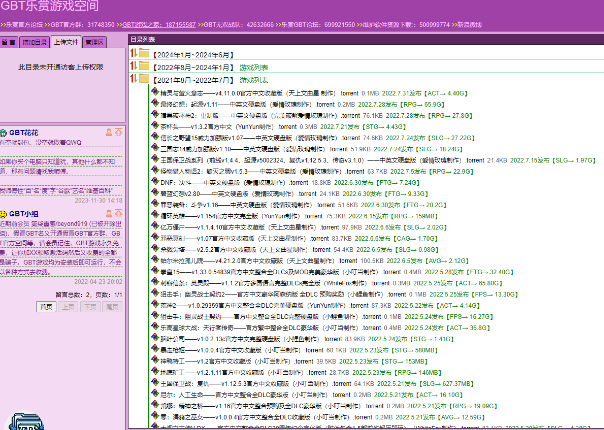Open the 游戏列表 link beside 2022年8月 folder
Screen dimensions: 604x430
255,65
